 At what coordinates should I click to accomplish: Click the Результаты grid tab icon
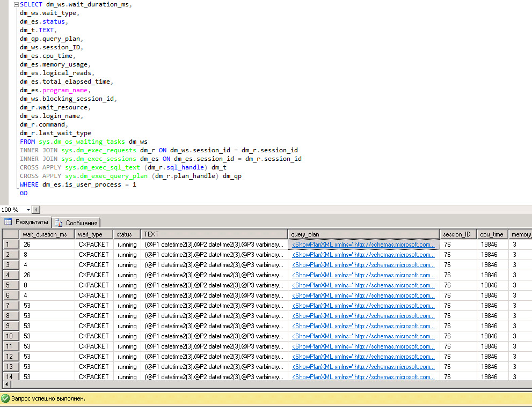click(9, 222)
